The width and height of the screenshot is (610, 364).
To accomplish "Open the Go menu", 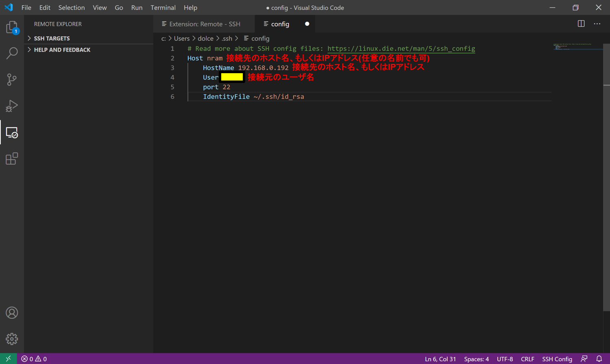I will [x=119, y=7].
